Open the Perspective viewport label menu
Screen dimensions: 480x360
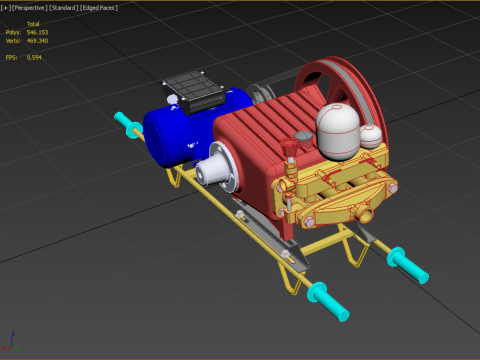pyautogui.click(x=30, y=8)
